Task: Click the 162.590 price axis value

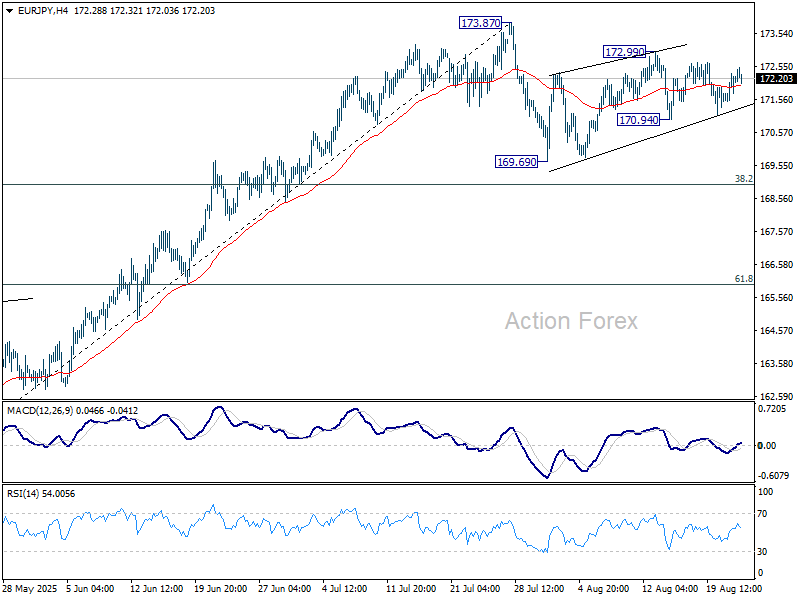Action: [775, 396]
